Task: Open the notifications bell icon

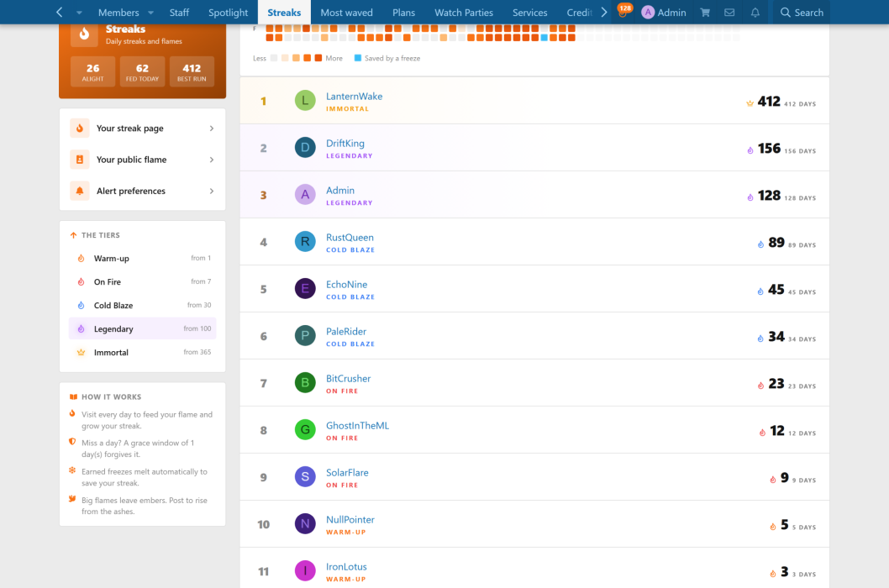Action: [x=755, y=13]
